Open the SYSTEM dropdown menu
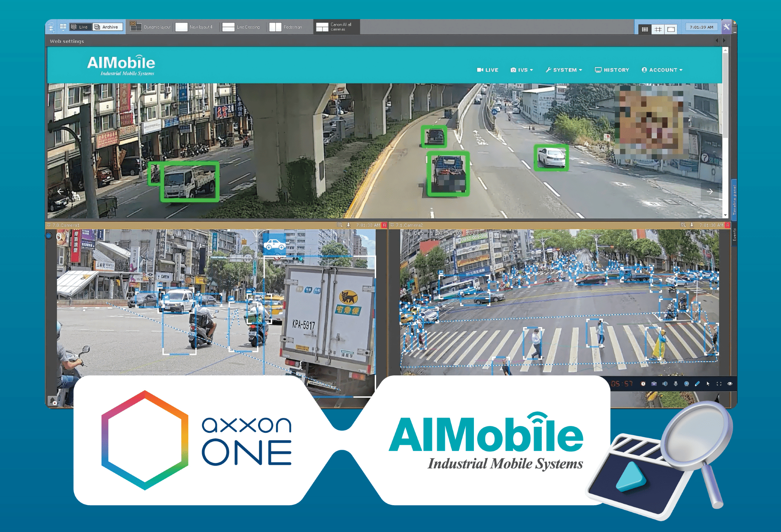Screen dimensions: 781x532 pyautogui.click(x=564, y=70)
